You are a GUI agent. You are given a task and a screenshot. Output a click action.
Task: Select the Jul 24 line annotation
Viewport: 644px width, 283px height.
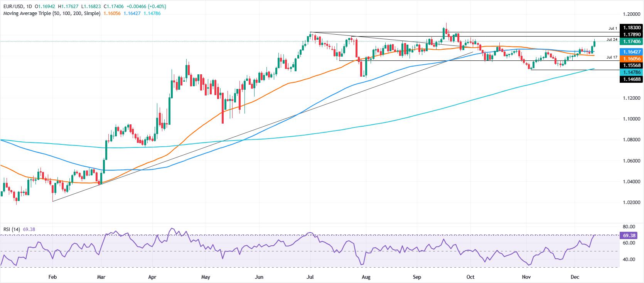click(612, 39)
